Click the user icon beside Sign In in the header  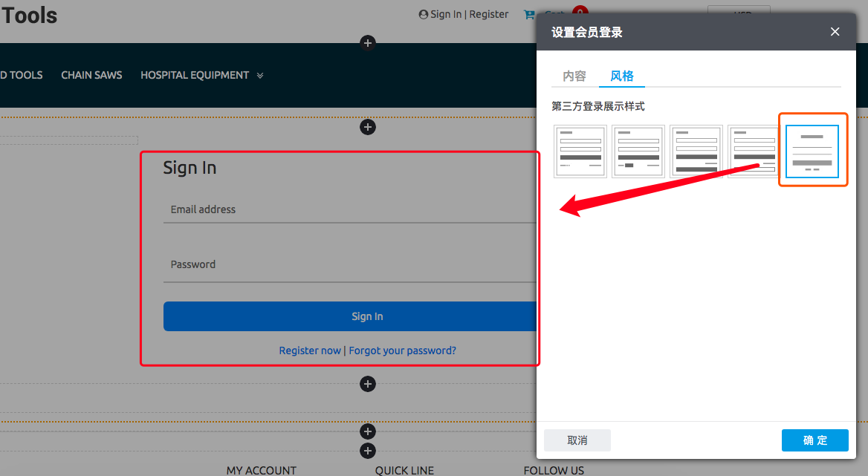coord(424,14)
